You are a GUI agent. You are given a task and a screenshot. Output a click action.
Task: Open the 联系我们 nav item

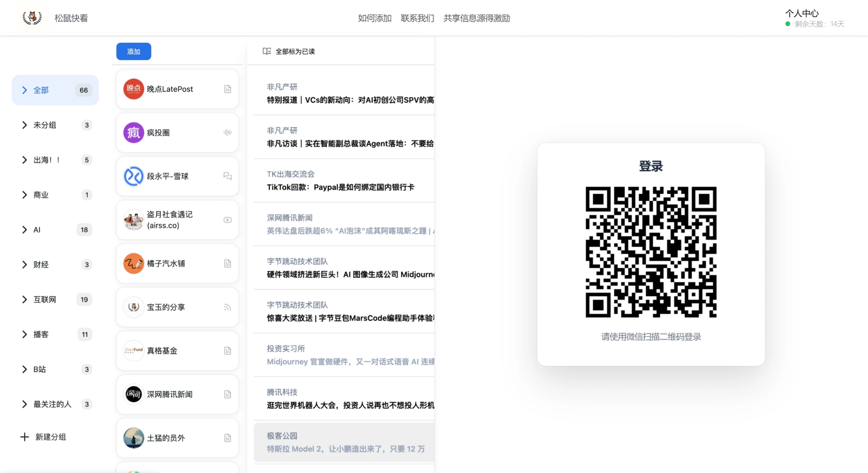[x=417, y=18]
